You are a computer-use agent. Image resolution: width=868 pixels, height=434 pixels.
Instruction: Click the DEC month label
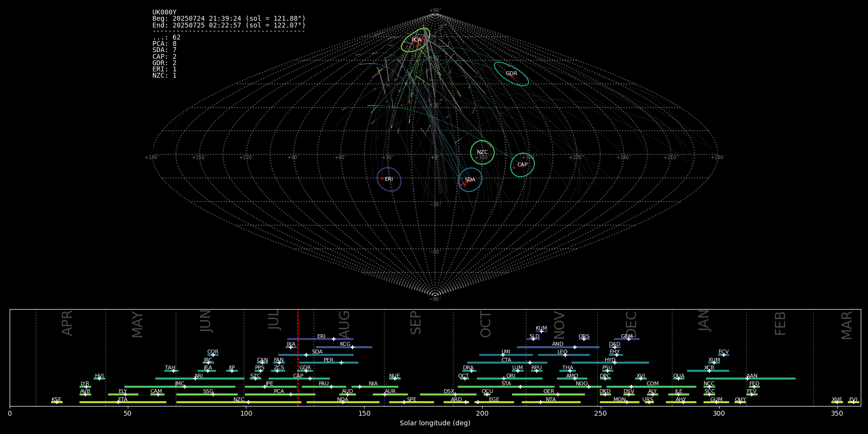[x=631, y=325]
